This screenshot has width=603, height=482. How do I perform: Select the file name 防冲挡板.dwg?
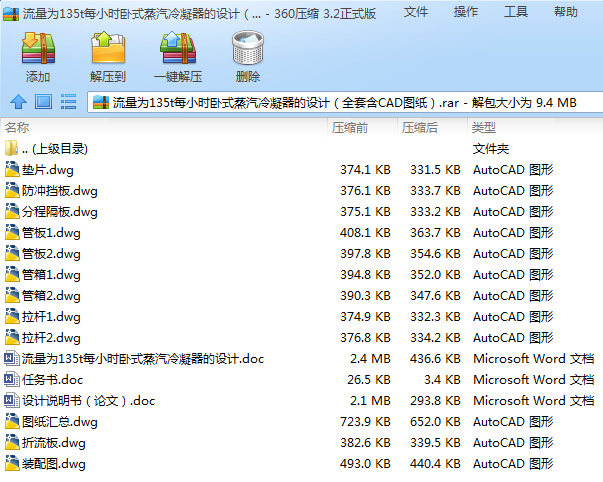[x=60, y=191]
